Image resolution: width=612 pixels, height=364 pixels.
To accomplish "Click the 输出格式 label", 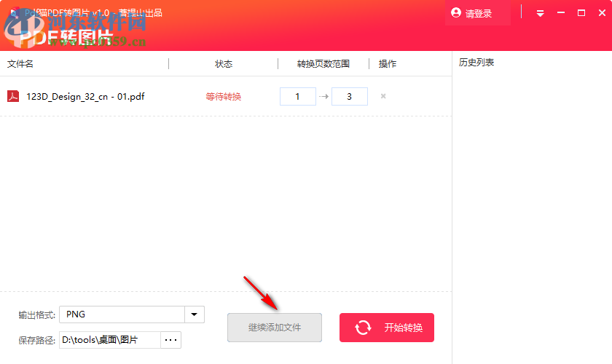I will point(36,314).
